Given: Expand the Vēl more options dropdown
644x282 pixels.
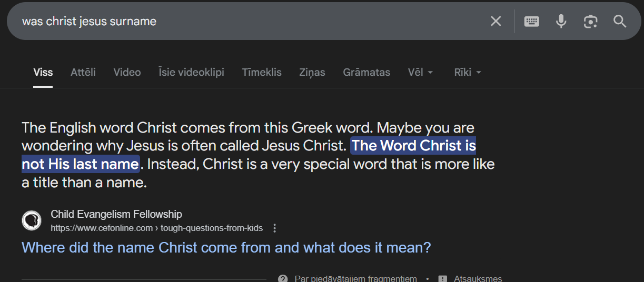Looking at the screenshot, I should [x=420, y=73].
